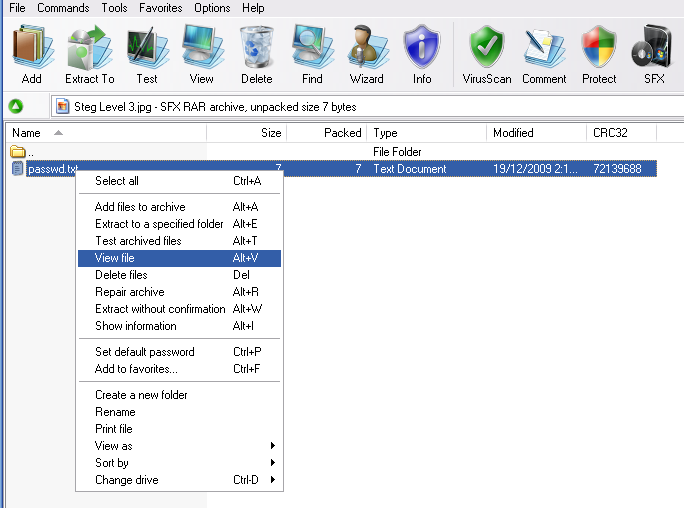The width and height of the screenshot is (684, 508).
Task: Click the Extract To toolbar icon
Action: click(x=89, y=54)
